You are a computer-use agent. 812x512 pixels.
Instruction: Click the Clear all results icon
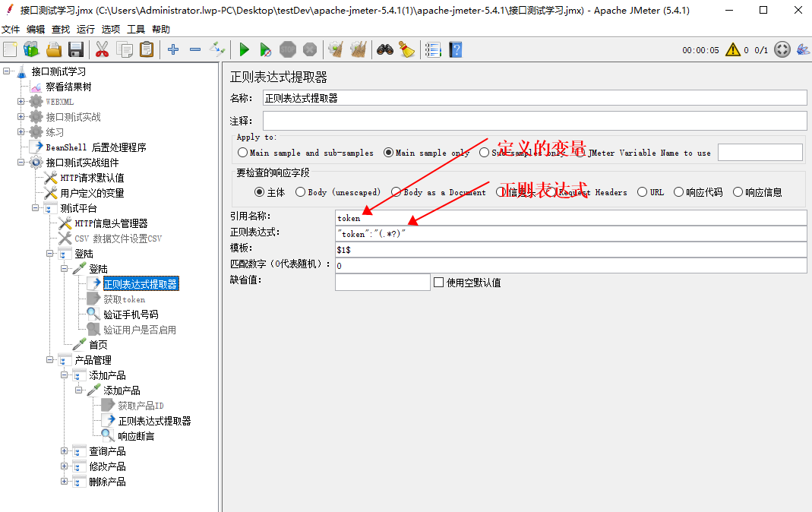pyautogui.click(x=359, y=49)
